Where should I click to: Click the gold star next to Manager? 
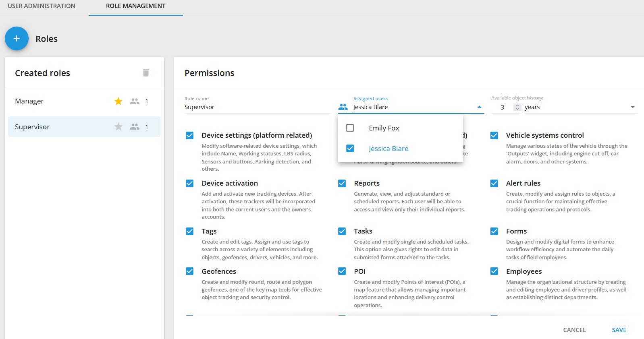[118, 101]
